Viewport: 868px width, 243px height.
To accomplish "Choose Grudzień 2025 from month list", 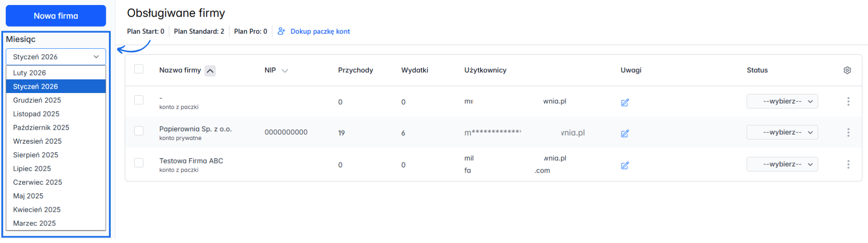I will click(x=37, y=100).
